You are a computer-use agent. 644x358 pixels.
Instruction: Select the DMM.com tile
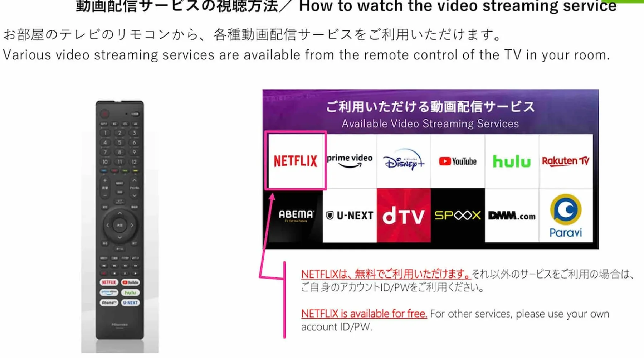tap(512, 215)
